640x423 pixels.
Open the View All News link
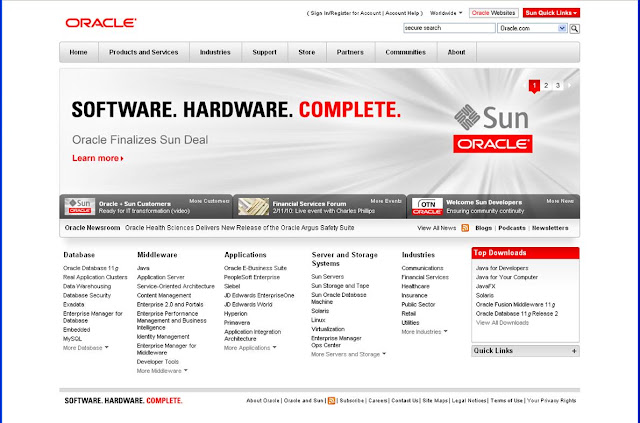tap(436, 228)
